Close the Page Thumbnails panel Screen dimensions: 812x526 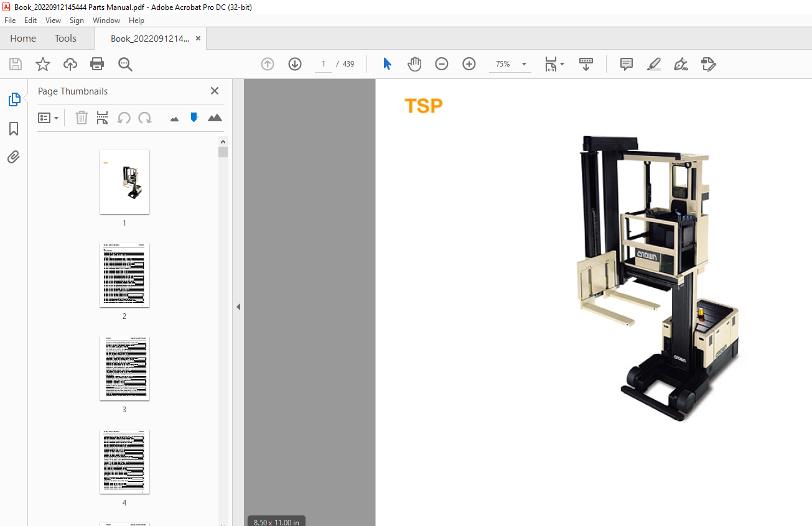pyautogui.click(x=215, y=91)
